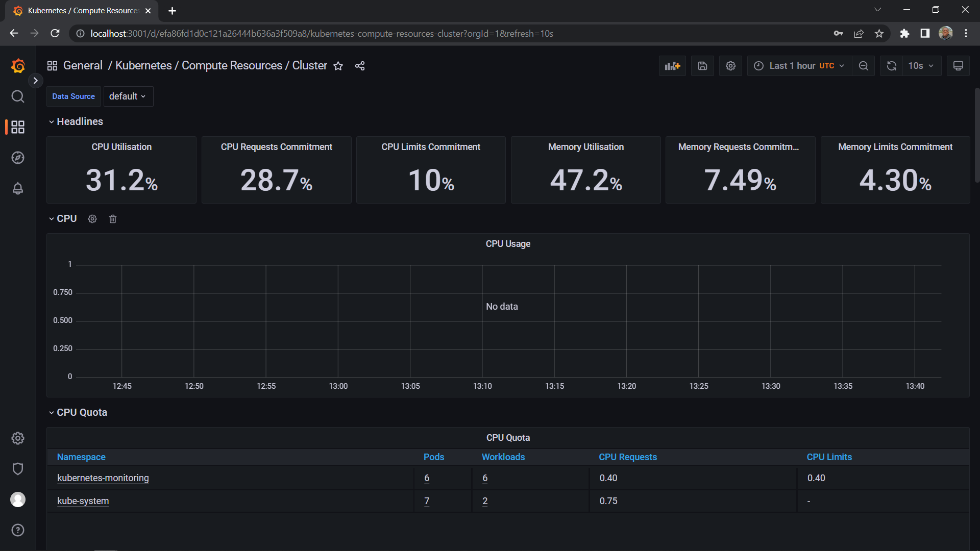Image resolution: width=980 pixels, height=551 pixels.
Task: Click the Shield/Security icon
Action: (17, 469)
